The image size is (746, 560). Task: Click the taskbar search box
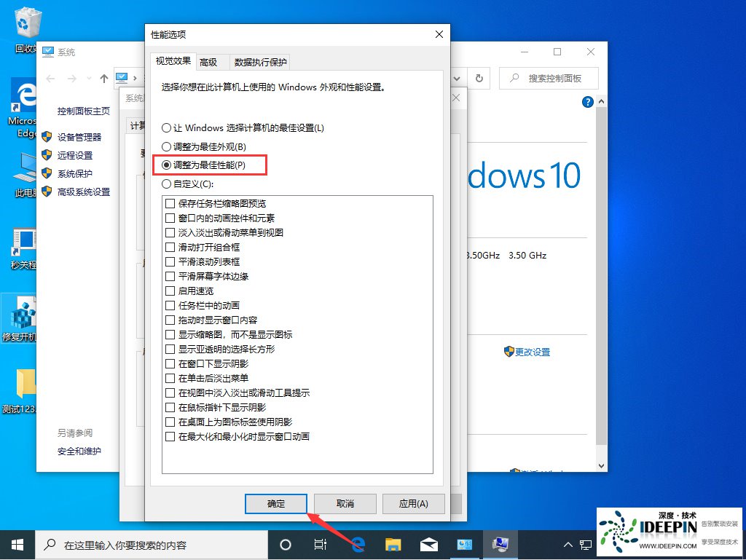152,545
